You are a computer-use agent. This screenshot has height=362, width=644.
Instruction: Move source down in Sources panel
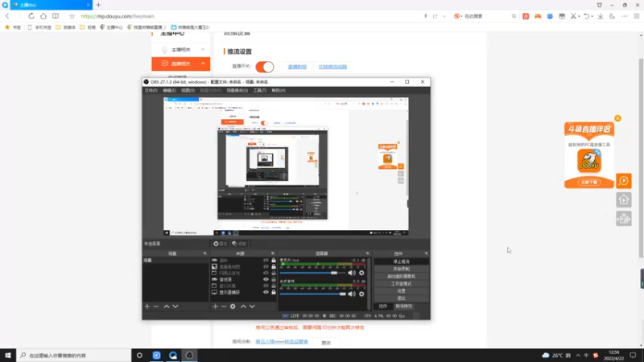[x=252, y=306]
